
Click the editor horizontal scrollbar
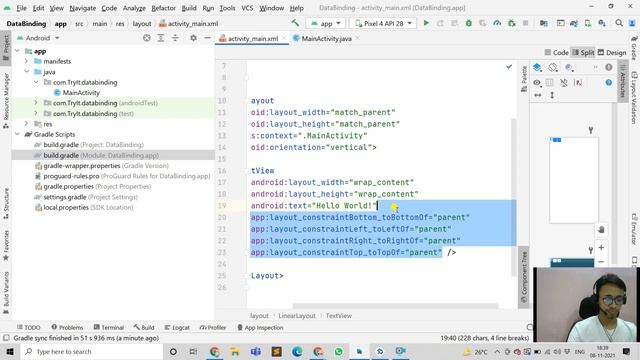(x=395, y=306)
